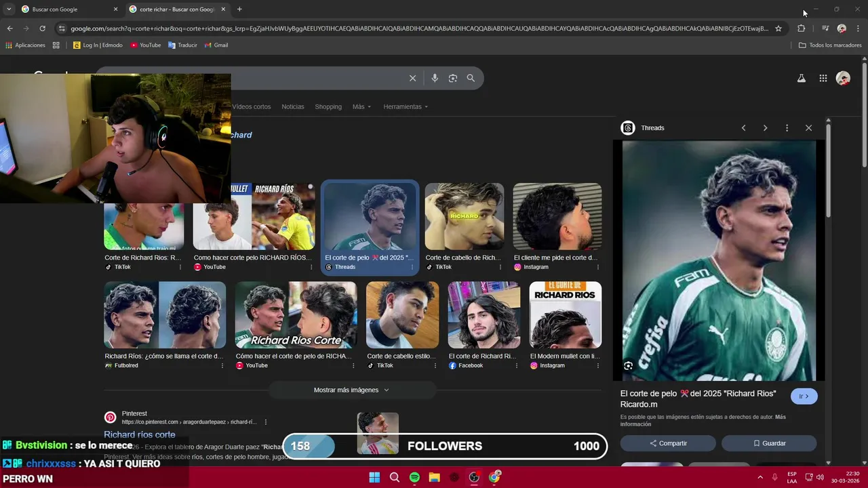Switch to 'Noticias' tab

pyautogui.click(x=293, y=106)
